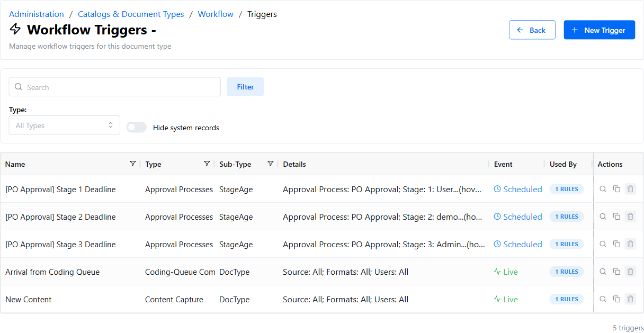Click 1 RULES badge for New Content

coord(567,299)
